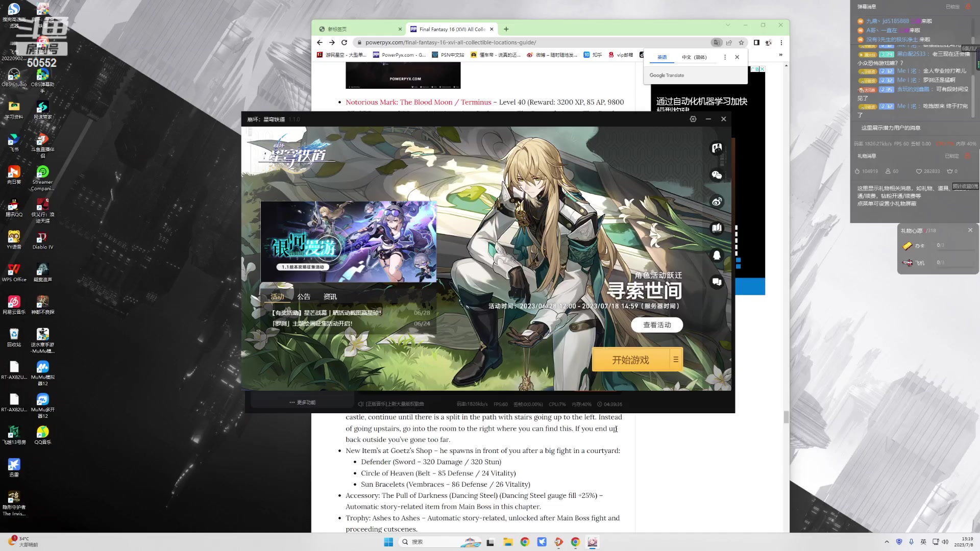Open the 网易云音乐 desktop icon

(14, 306)
